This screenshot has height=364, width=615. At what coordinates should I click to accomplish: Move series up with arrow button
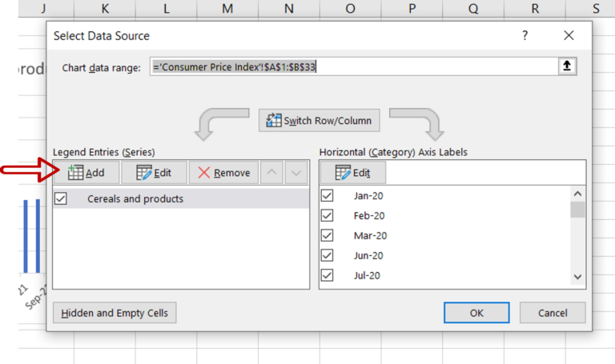pyautogui.click(x=272, y=173)
